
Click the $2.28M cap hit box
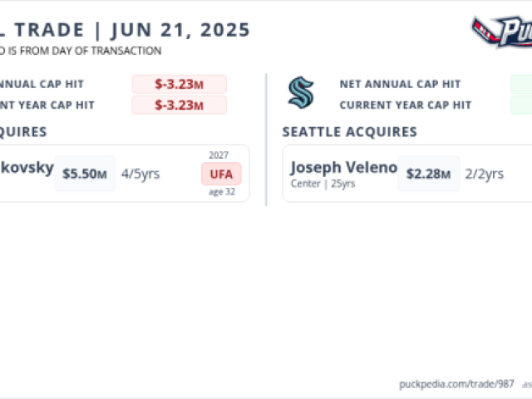pyautogui.click(x=429, y=174)
